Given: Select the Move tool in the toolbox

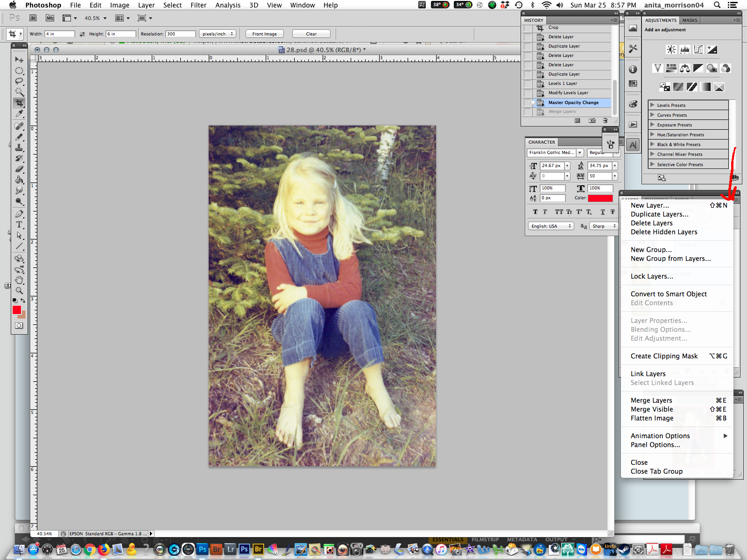Looking at the screenshot, I should coord(19,60).
